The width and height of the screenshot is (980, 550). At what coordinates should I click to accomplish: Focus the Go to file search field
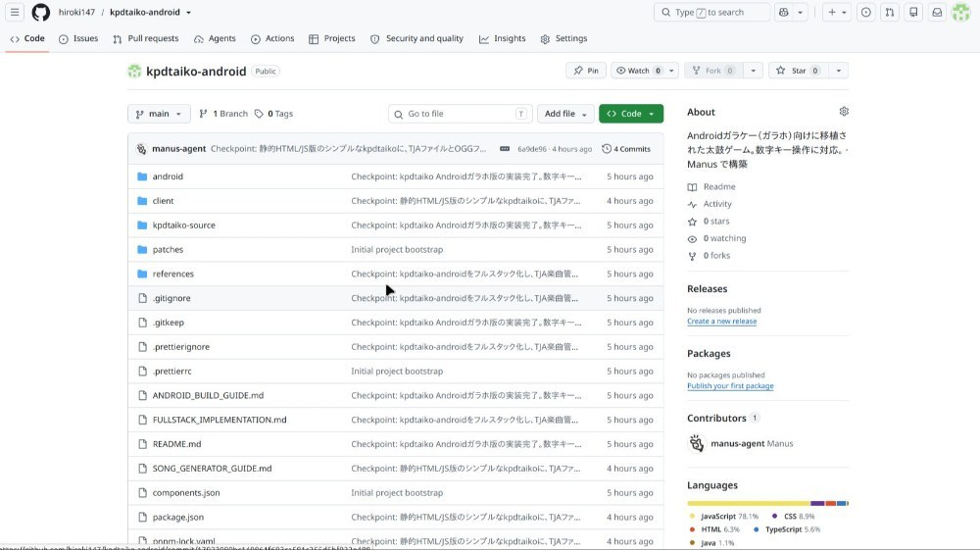coord(460,114)
